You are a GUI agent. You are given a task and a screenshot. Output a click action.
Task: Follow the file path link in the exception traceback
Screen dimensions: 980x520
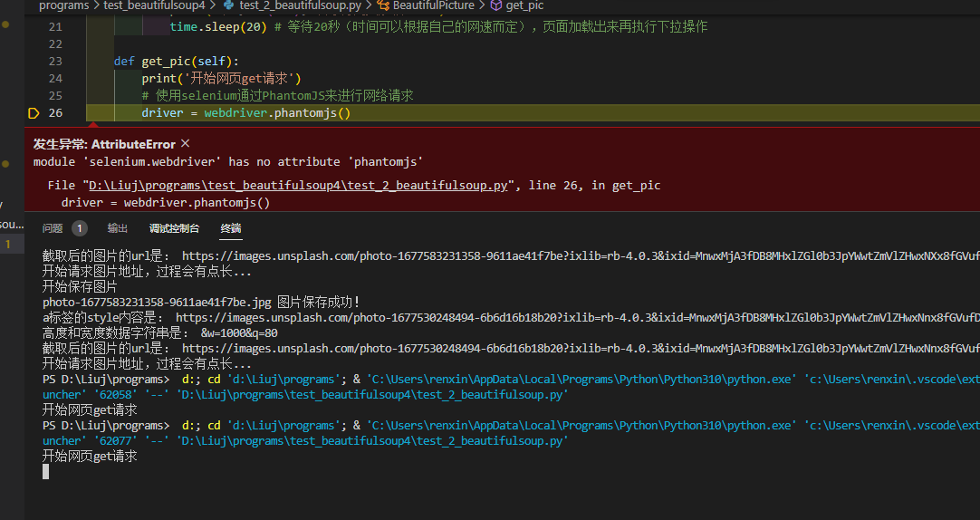pyautogui.click(x=297, y=186)
